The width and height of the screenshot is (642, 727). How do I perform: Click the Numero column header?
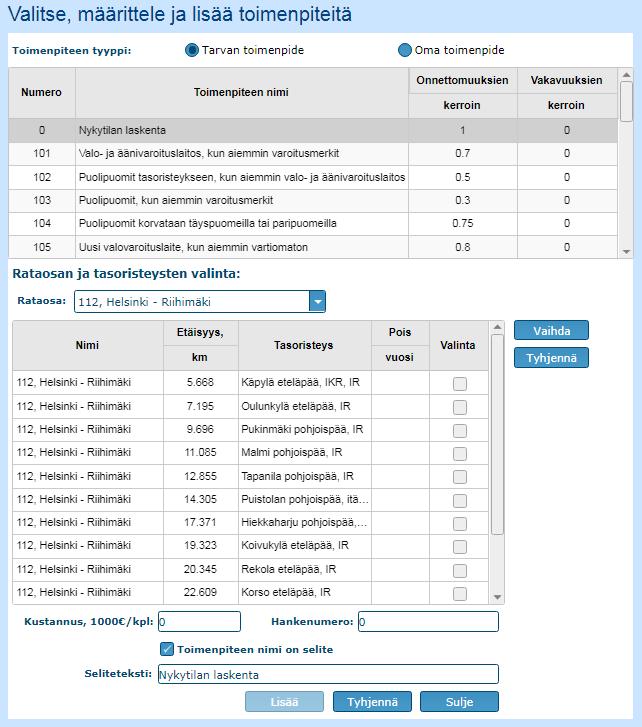(42, 92)
